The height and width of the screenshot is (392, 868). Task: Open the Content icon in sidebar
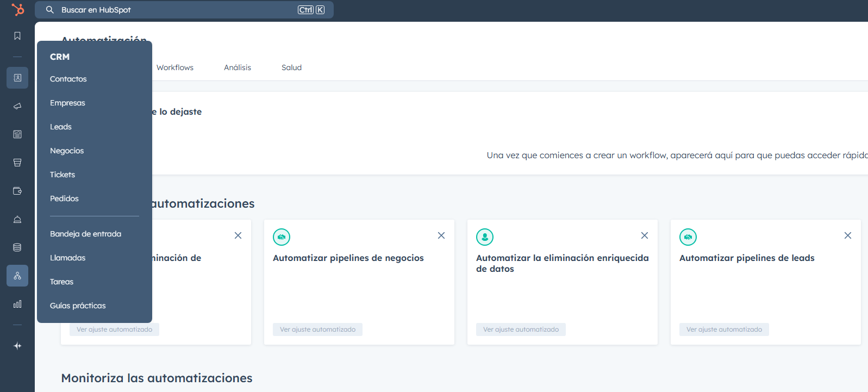point(17,134)
